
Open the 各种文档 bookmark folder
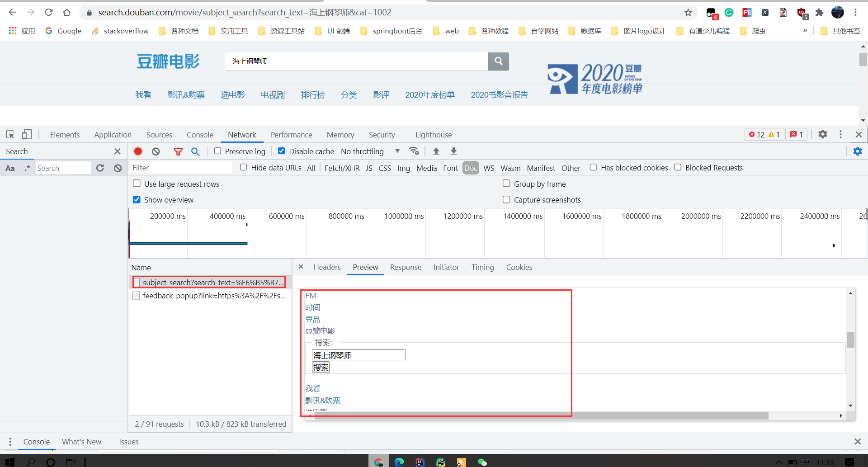coord(179,31)
